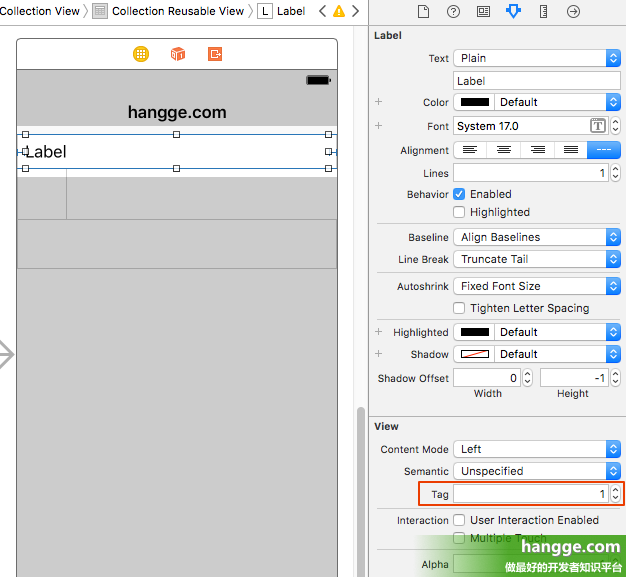This screenshot has width=626, height=577.
Task: Open the Shadow color Default dropdown
Action: tap(558, 354)
